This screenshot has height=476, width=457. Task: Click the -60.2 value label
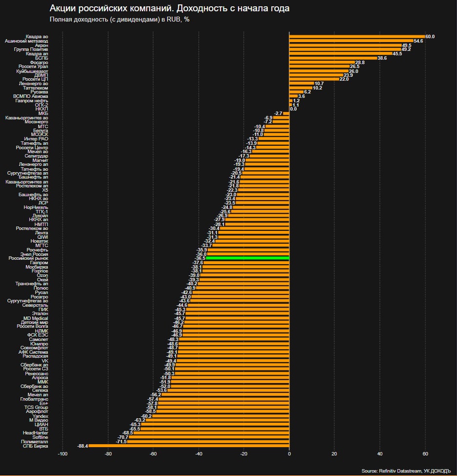[x=147, y=416]
